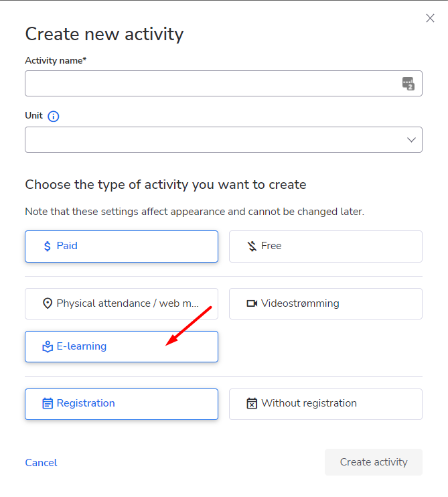This screenshot has width=448, height=497.
Task: Open the Unit selection combo box
Action: coord(224,140)
